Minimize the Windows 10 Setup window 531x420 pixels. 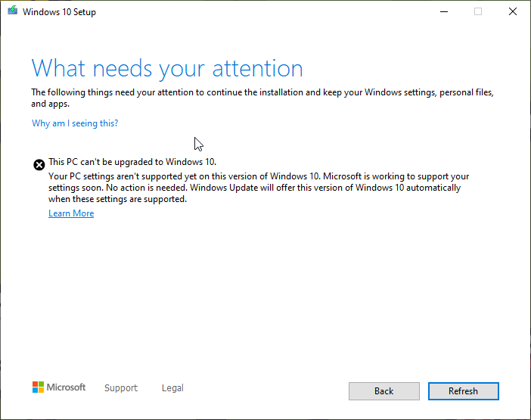444,12
